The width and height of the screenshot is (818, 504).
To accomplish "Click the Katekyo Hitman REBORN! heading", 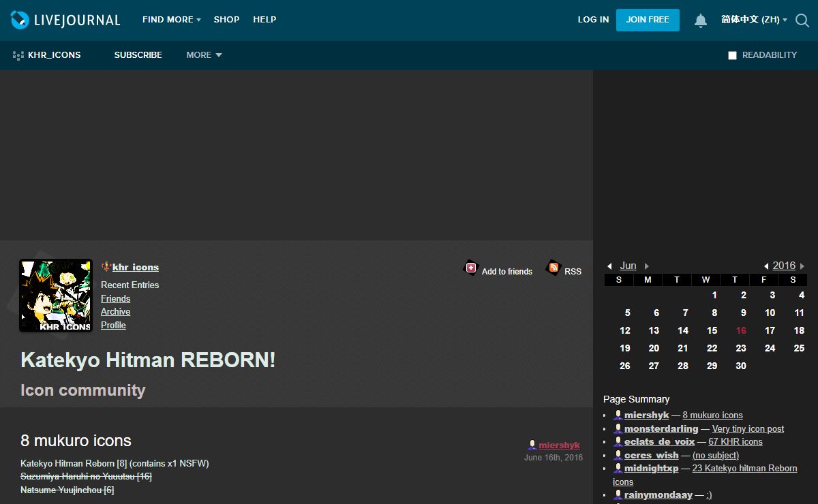I will (148, 360).
